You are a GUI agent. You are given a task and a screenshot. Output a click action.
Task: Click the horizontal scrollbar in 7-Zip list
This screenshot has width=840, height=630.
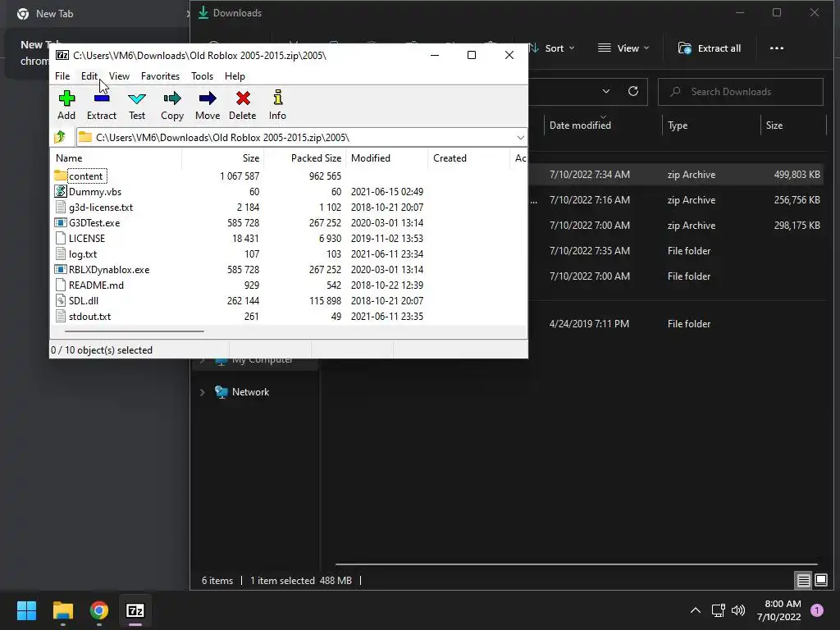tap(135, 331)
